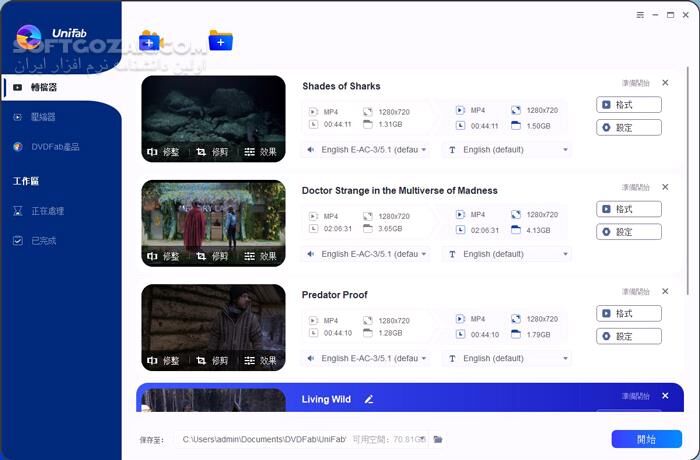
Task: Click 修剪 trim on Predator Proof thumbnail
Action: 212,360
